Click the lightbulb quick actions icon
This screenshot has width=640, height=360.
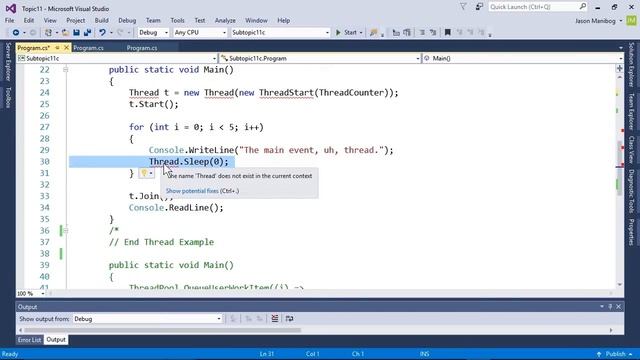[x=144, y=173]
